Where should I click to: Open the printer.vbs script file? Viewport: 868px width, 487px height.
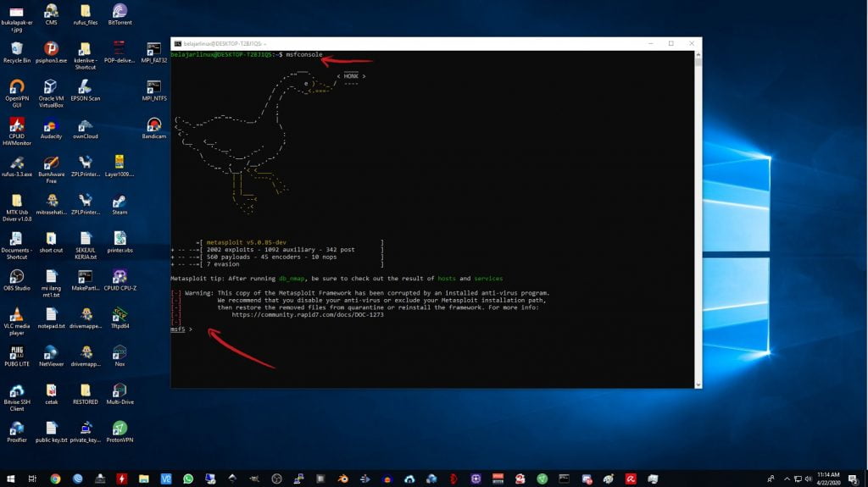120,242
